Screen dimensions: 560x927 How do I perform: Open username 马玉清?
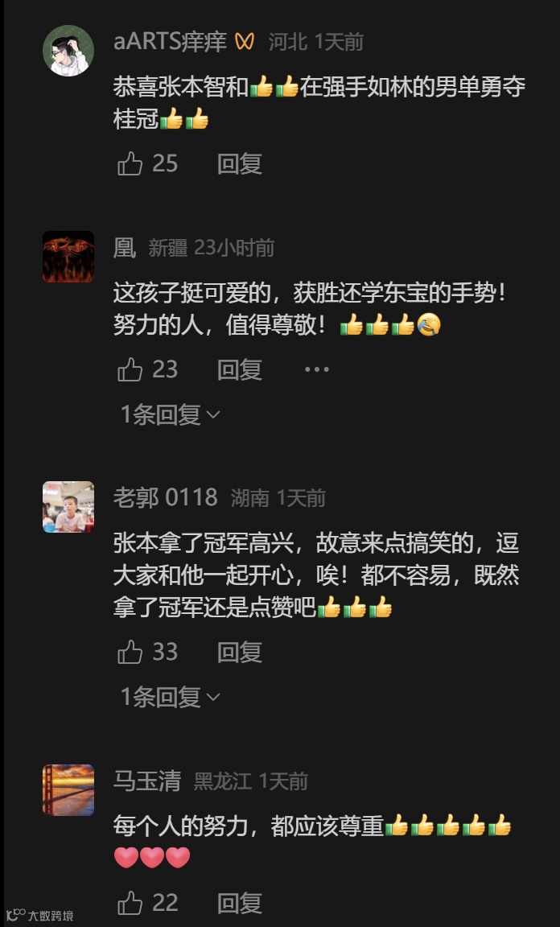(146, 781)
